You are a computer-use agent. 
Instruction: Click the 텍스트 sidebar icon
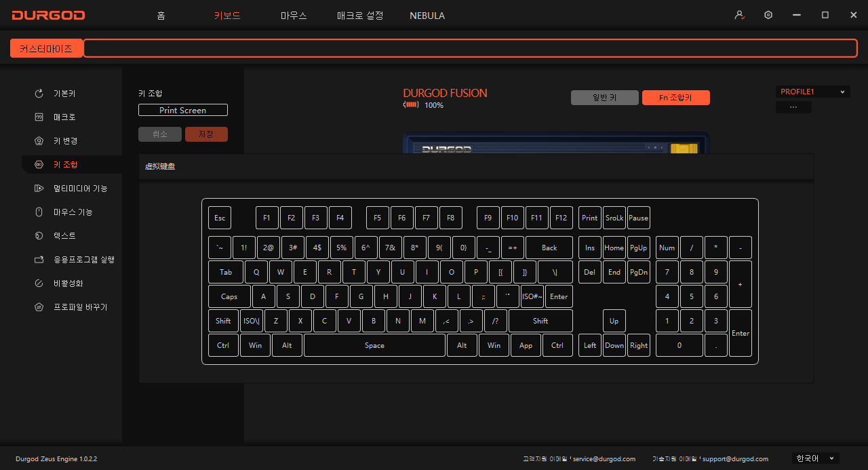[x=39, y=236]
